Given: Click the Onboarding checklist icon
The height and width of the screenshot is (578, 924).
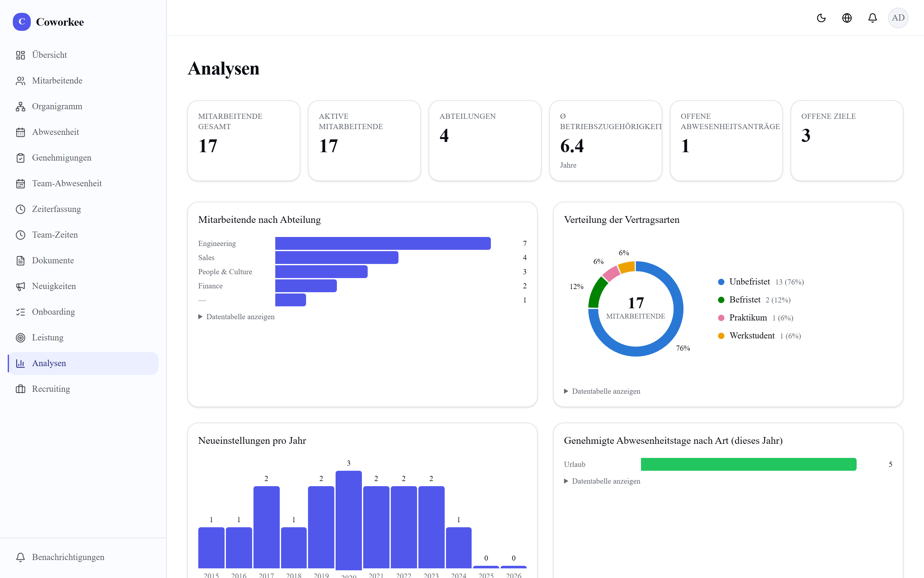Looking at the screenshot, I should click(21, 312).
